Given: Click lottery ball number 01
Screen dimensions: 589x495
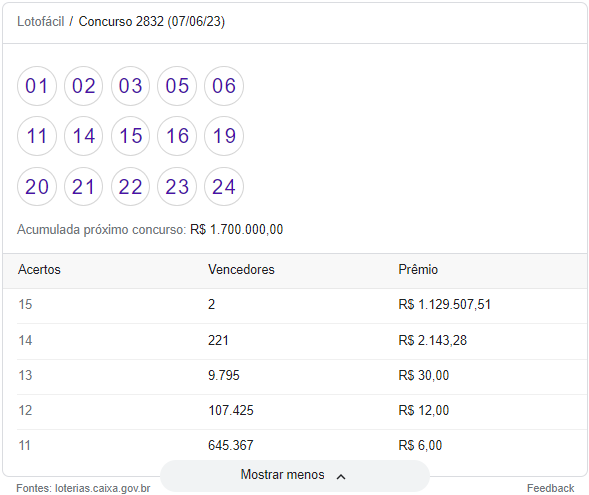Looking at the screenshot, I should (37, 86).
